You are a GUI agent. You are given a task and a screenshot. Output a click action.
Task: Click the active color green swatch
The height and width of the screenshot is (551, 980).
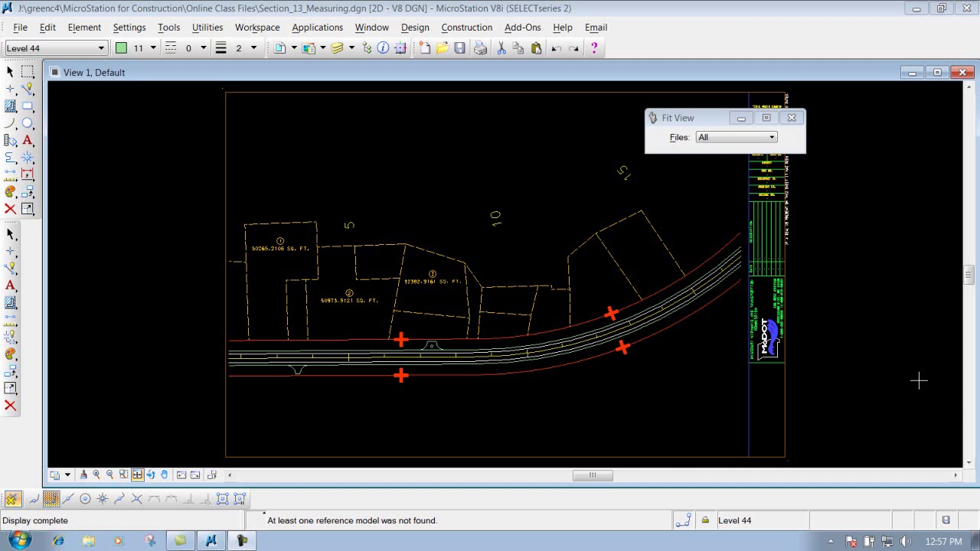[121, 48]
